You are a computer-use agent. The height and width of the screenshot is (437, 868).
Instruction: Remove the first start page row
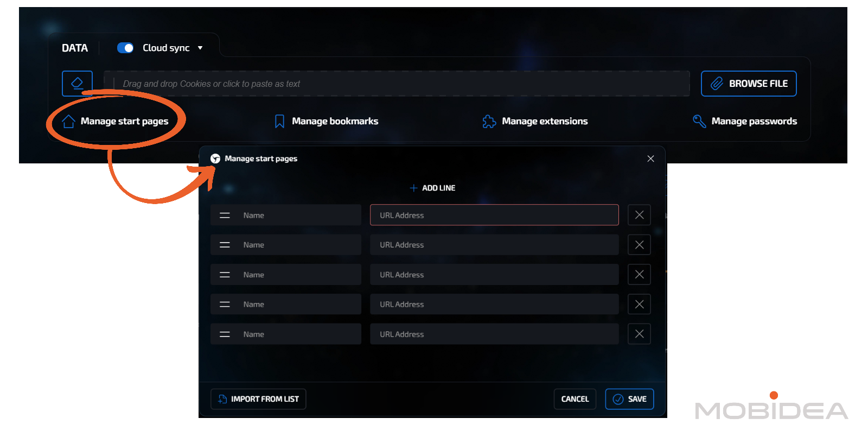click(x=639, y=215)
